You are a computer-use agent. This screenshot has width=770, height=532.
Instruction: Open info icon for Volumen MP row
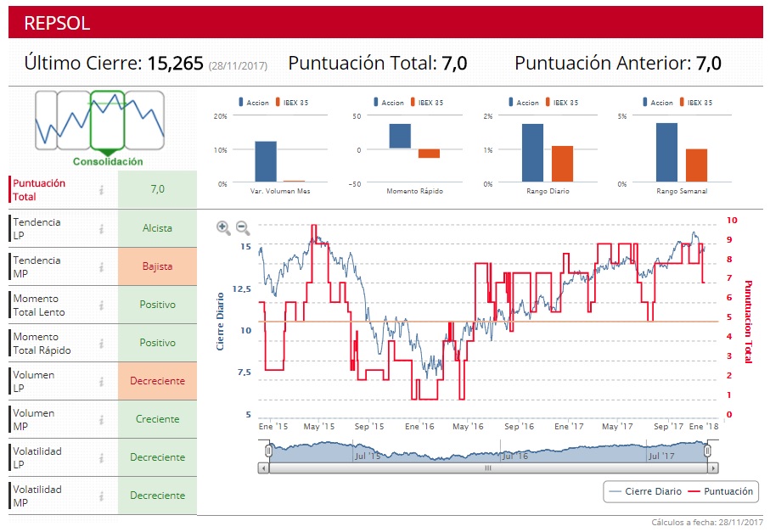[x=102, y=420]
